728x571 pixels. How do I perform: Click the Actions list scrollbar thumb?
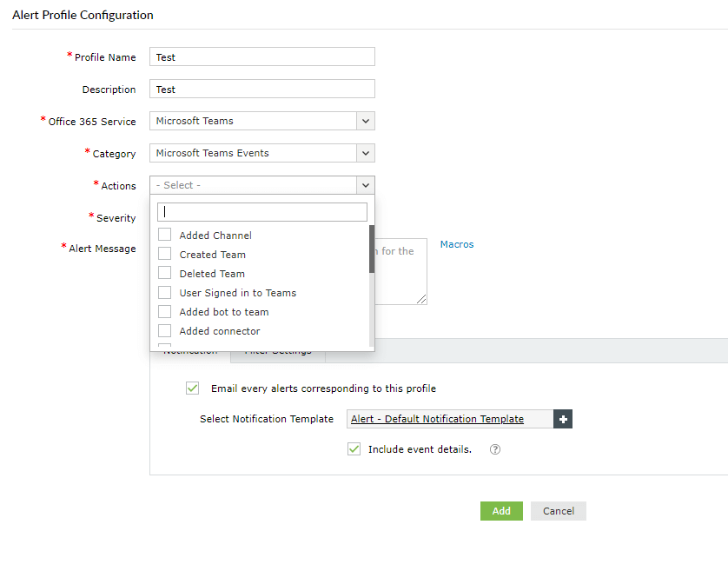(x=372, y=249)
